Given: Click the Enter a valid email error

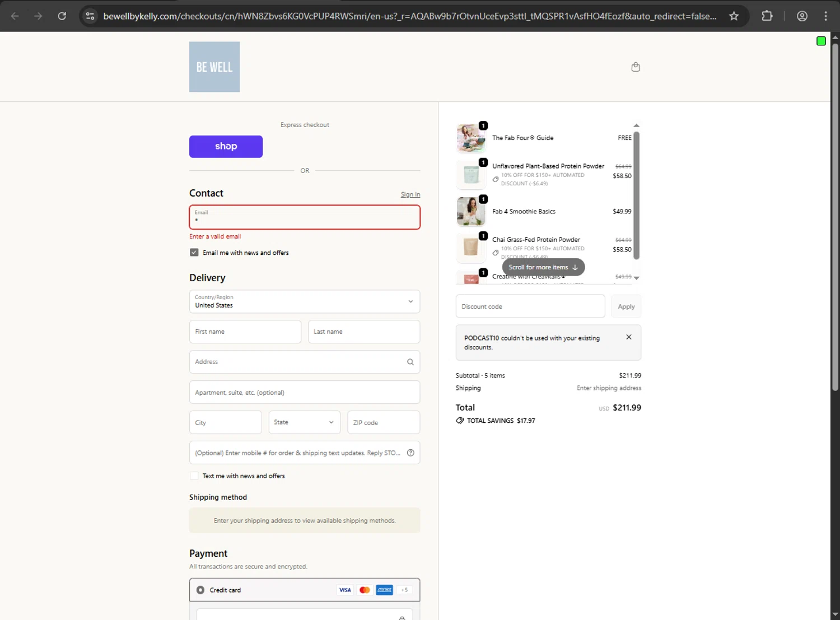Looking at the screenshot, I should tap(215, 236).
